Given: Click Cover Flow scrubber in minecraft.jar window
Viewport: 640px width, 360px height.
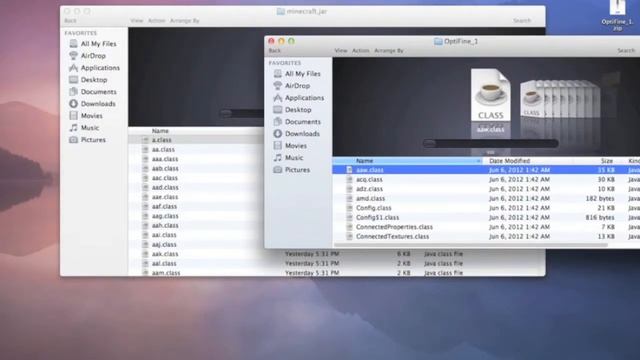Looking at the screenshot, I should click(241, 113).
